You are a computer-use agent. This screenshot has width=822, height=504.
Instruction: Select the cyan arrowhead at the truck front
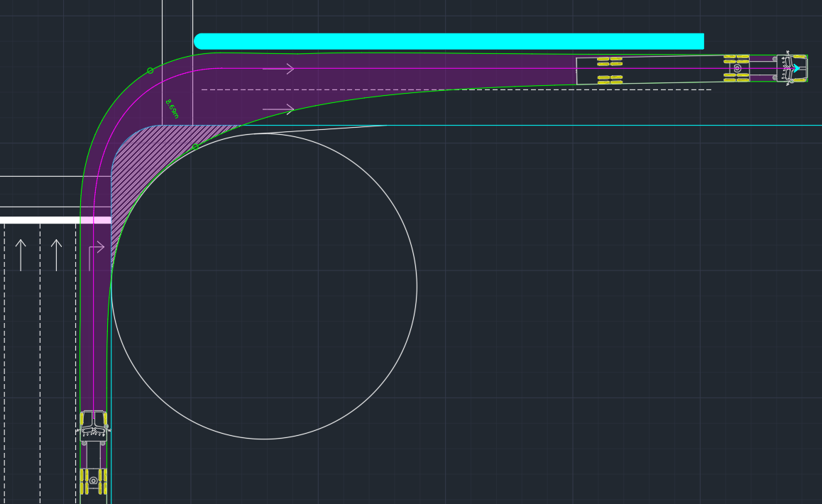[796, 69]
